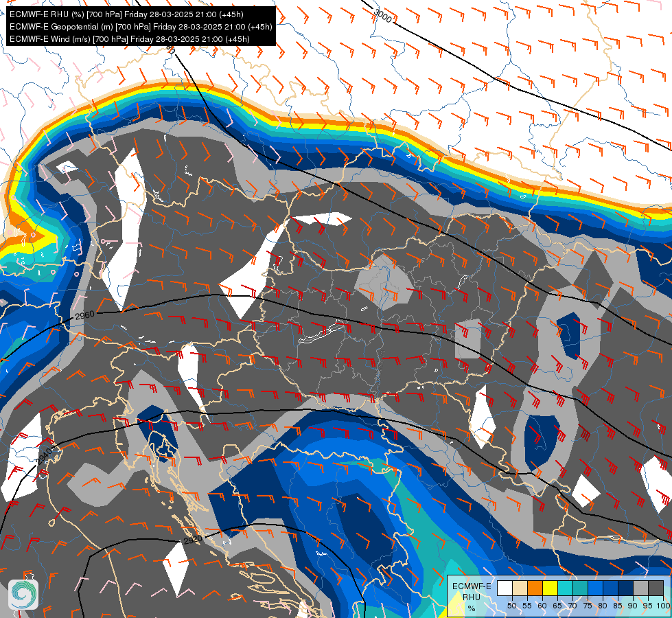Click the 3000 geopotential contour label
Viewport: 672px width, 618px height.
(383, 16)
